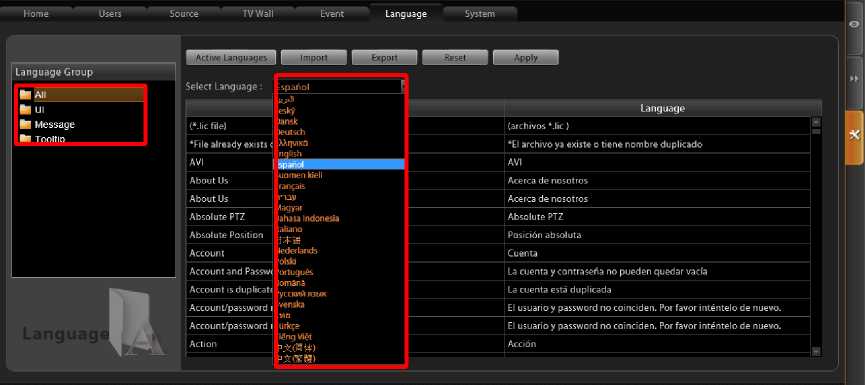Pick highlighted Español in the list
This screenshot has height=385, width=865.
click(340, 164)
